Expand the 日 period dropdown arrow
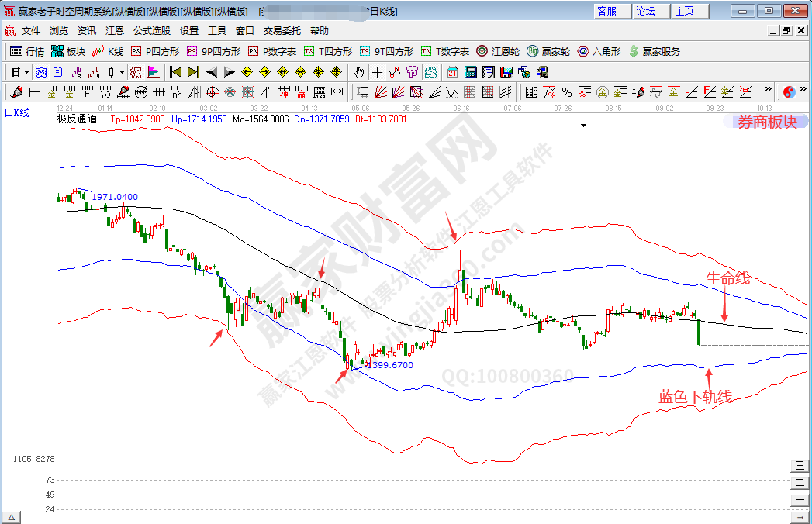The height and width of the screenshot is (524, 812). tap(26, 72)
